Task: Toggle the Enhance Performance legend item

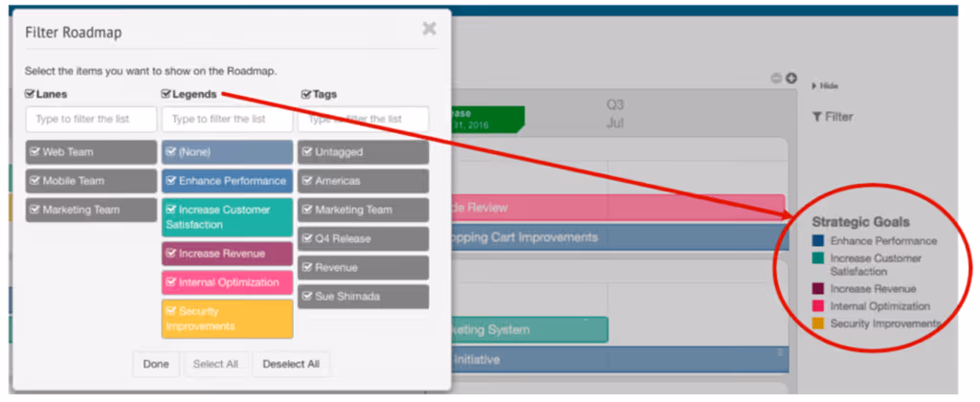Action: (228, 181)
